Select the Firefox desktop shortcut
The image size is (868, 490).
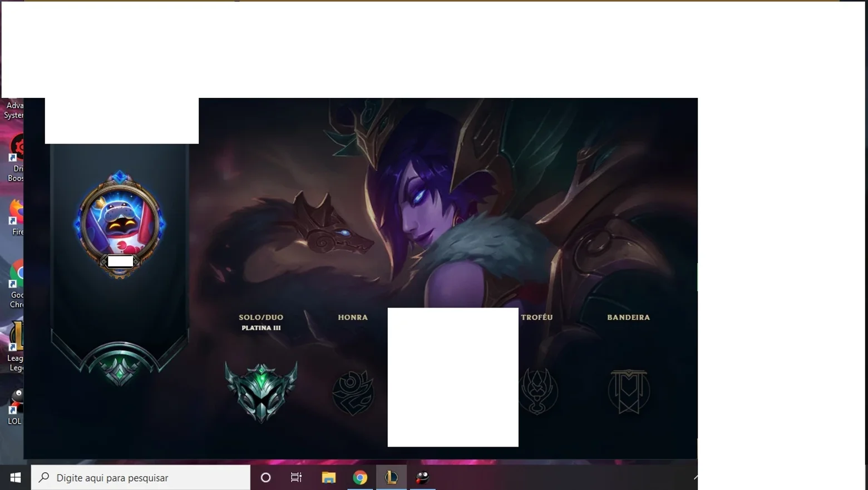(17, 217)
